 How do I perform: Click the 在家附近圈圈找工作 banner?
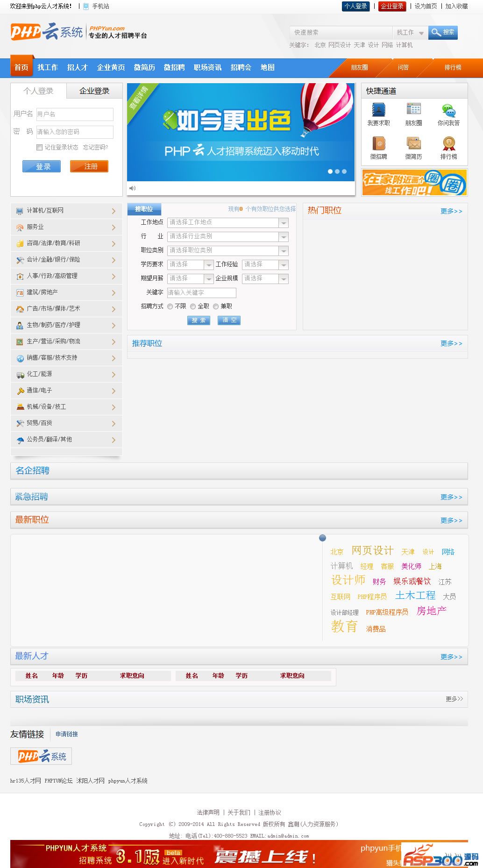[414, 182]
